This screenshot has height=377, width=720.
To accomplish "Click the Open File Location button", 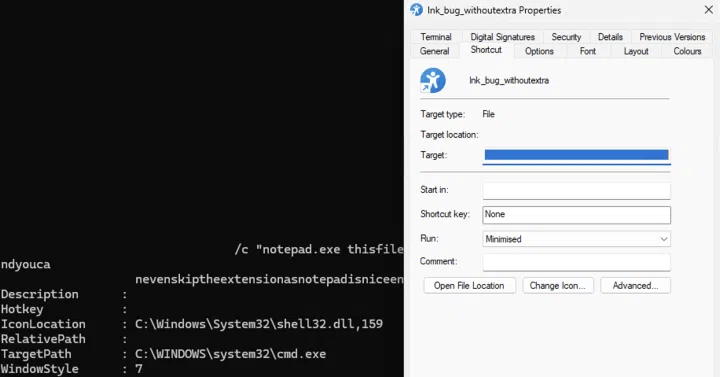I will pyautogui.click(x=469, y=286).
